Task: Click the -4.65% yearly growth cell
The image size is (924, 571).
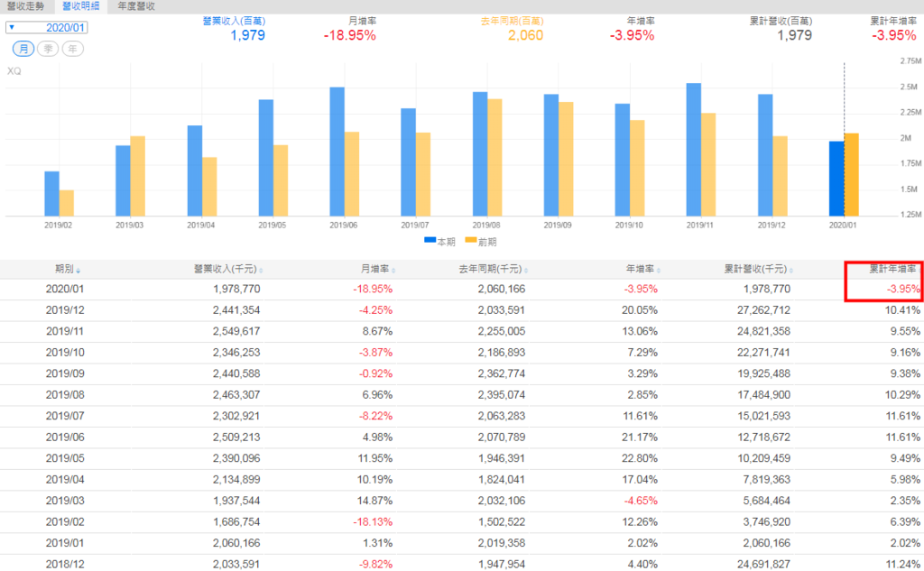Action: point(642,502)
